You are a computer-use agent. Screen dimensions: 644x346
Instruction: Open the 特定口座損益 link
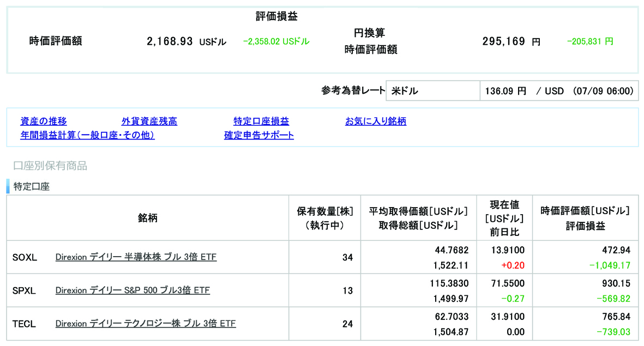[x=261, y=121]
